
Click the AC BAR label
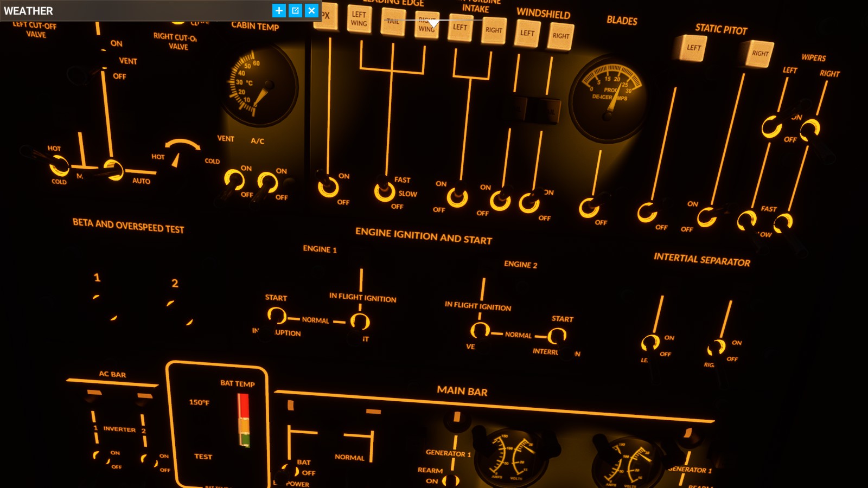pos(112,374)
